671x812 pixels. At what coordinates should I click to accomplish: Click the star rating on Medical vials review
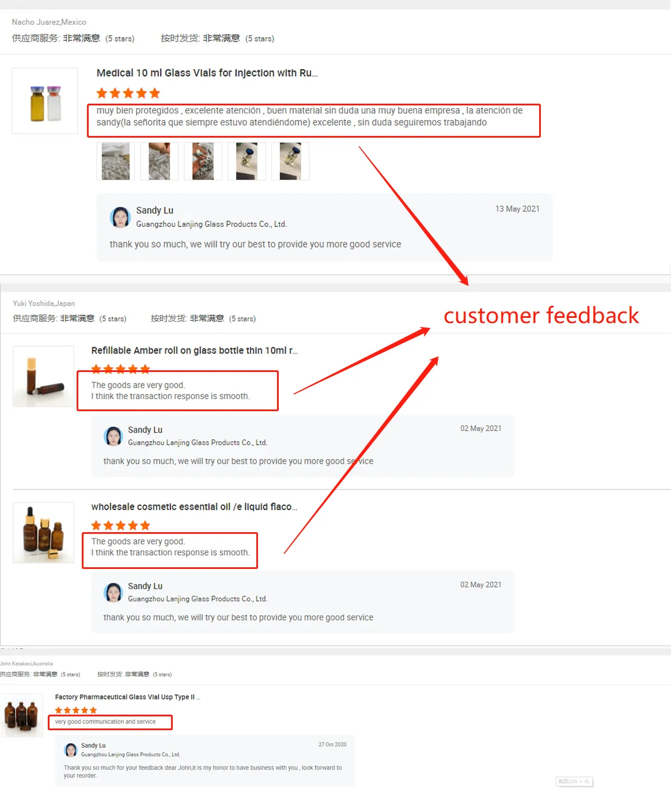[x=128, y=93]
